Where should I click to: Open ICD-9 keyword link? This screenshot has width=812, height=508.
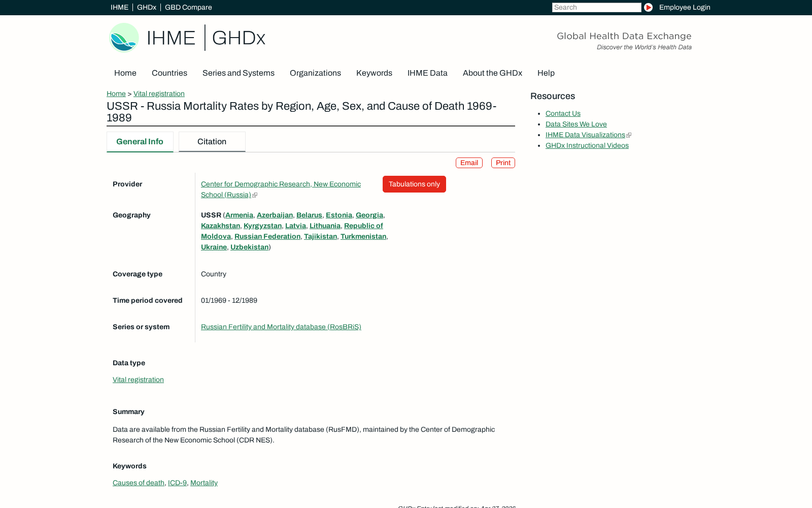coord(177,483)
